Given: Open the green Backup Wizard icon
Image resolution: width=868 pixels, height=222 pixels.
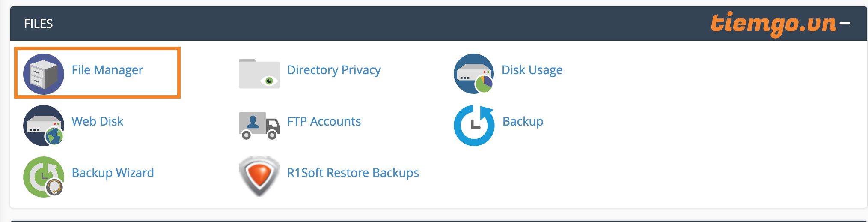Looking at the screenshot, I should [44, 177].
